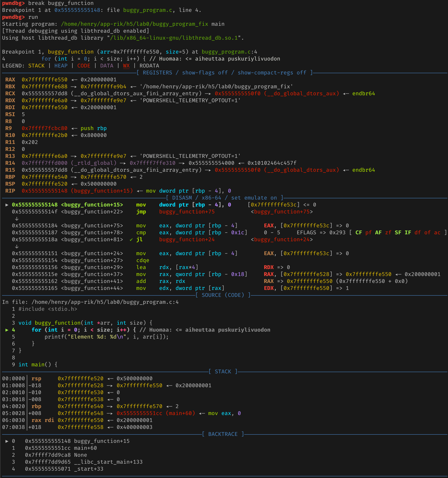
Task: Click the down arrow below the jl instruction
Action: click(x=17, y=246)
